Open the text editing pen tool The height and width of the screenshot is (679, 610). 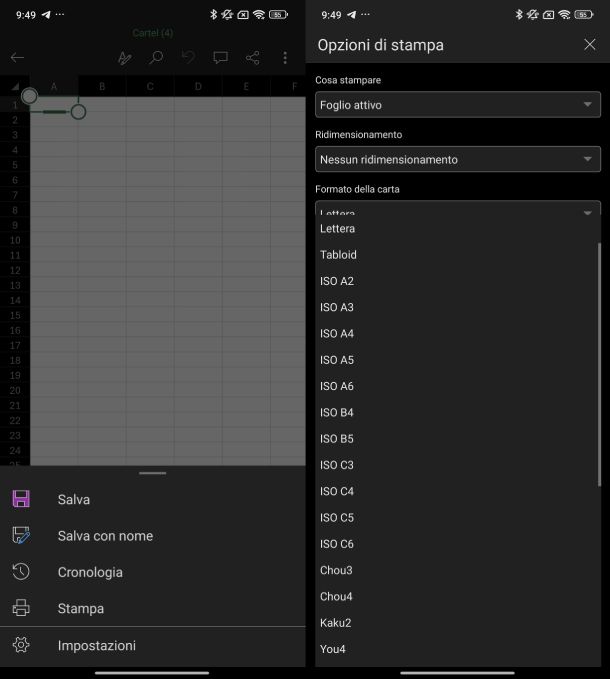pyautogui.click(x=125, y=58)
